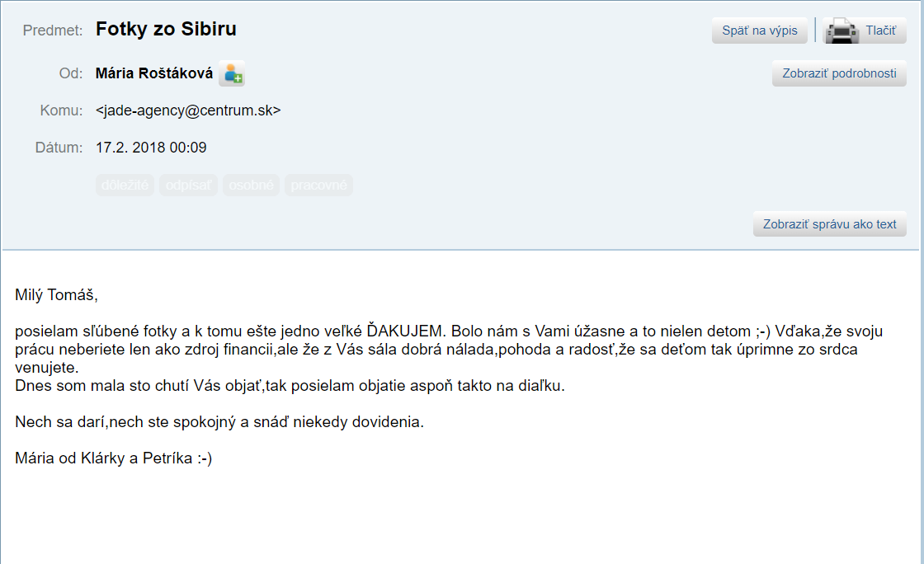This screenshot has width=924, height=564.
Task: Enable the osobné label
Action: pyautogui.click(x=251, y=185)
